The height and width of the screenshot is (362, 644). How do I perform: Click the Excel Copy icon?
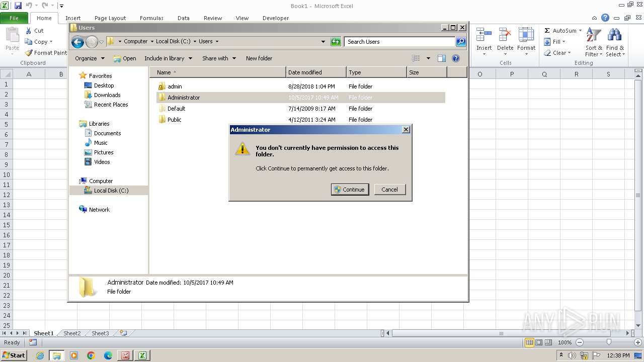[x=29, y=42]
